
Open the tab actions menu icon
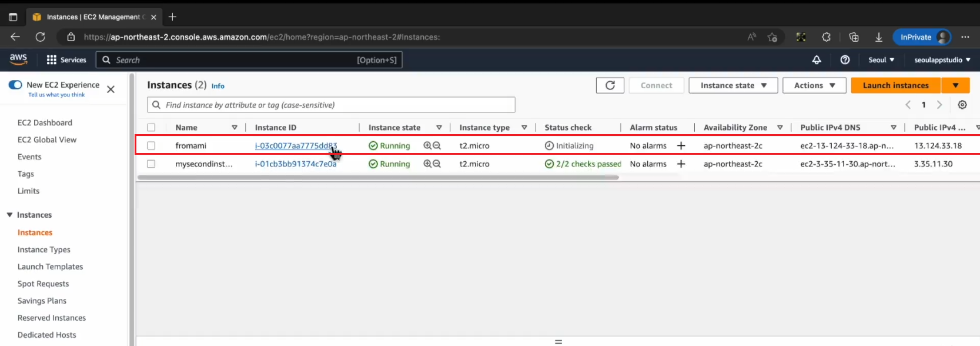[13, 17]
